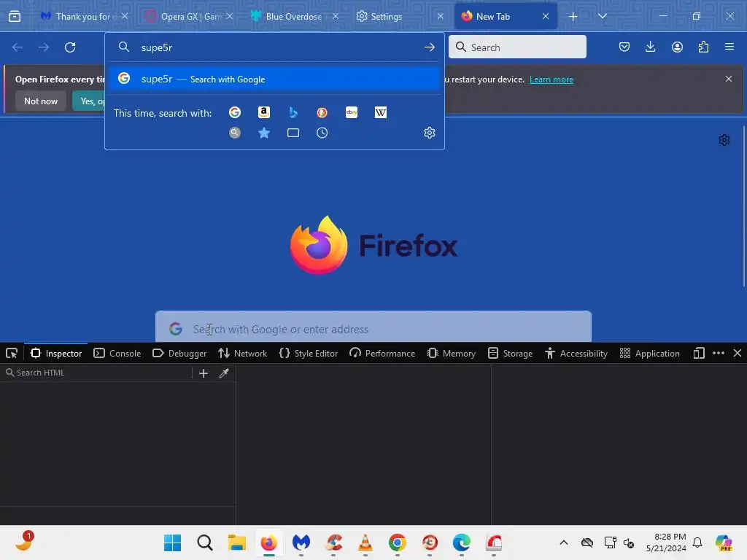Open Windows taskbar Search
This screenshot has height=560, width=747.
tap(205, 542)
